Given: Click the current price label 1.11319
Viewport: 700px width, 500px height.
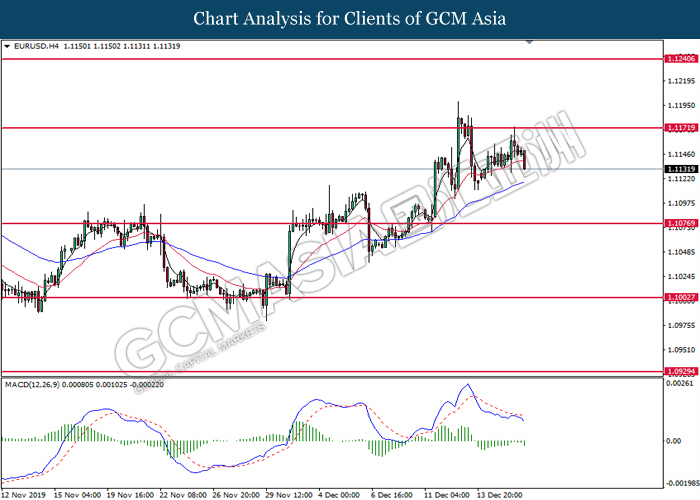Looking at the screenshot, I should click(681, 170).
